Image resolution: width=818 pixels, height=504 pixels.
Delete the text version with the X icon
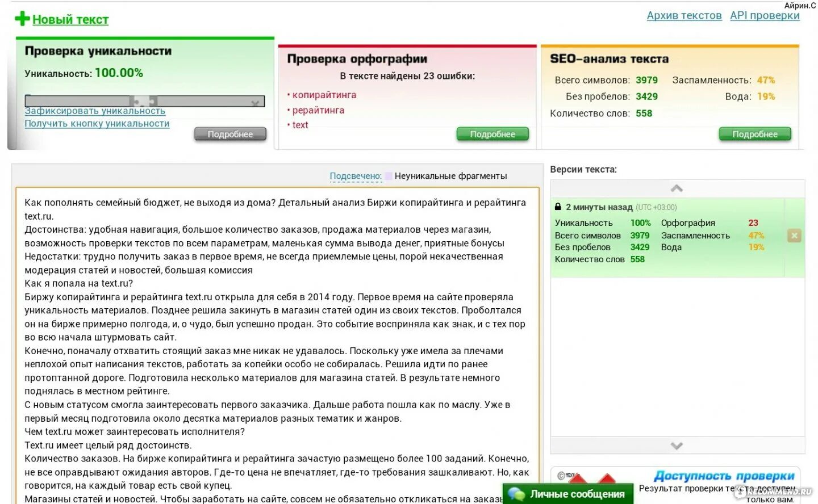[x=794, y=236]
